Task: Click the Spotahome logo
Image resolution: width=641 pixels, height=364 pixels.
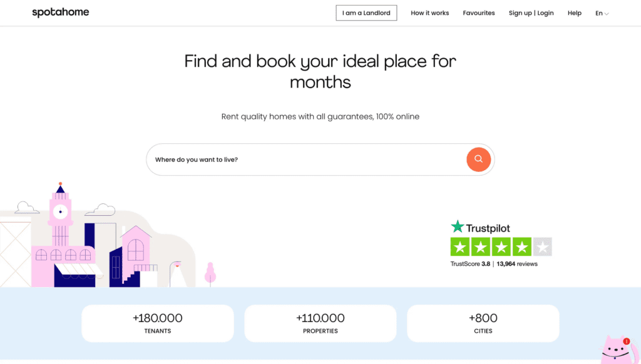Action: pyautogui.click(x=61, y=13)
